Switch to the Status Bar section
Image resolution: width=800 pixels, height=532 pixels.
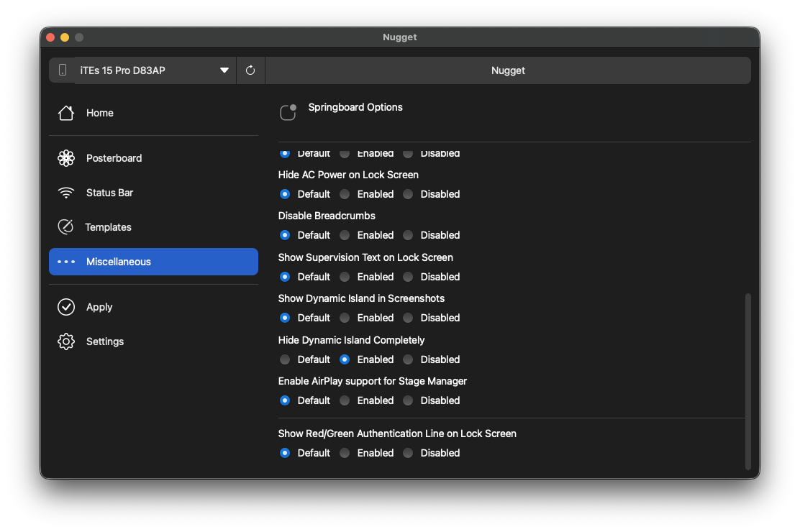point(109,193)
